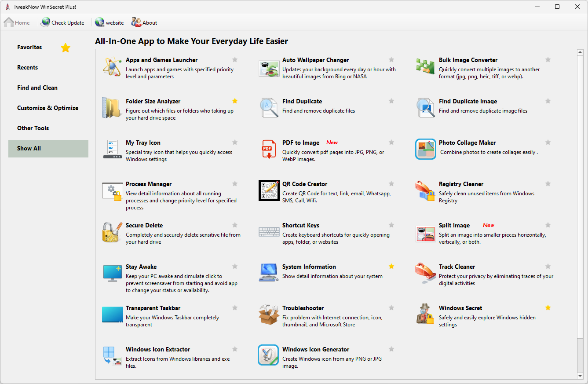Image resolution: width=588 pixels, height=384 pixels.
Task: Check for updates via Check Update
Action: [x=62, y=22]
